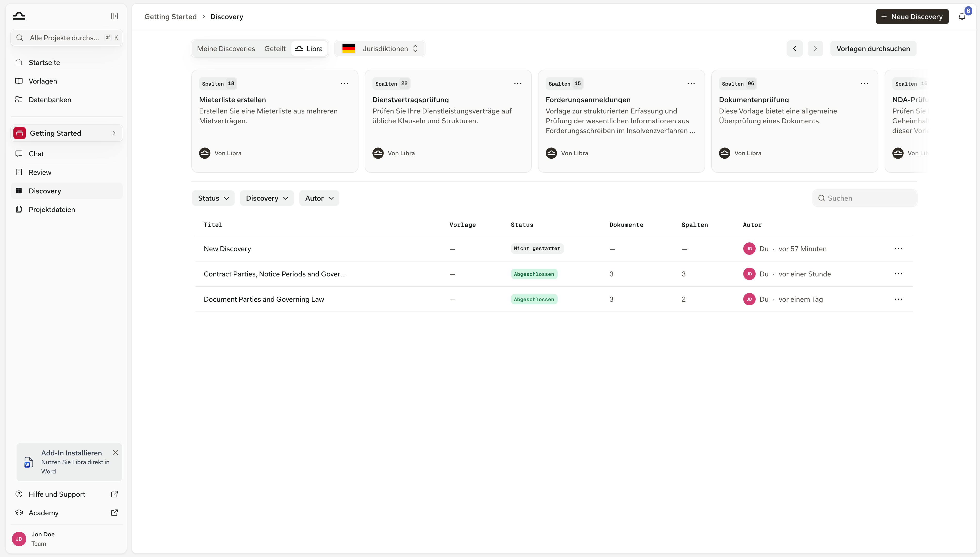Show next template cards
This screenshot has width=980, height=557.
coord(815,48)
